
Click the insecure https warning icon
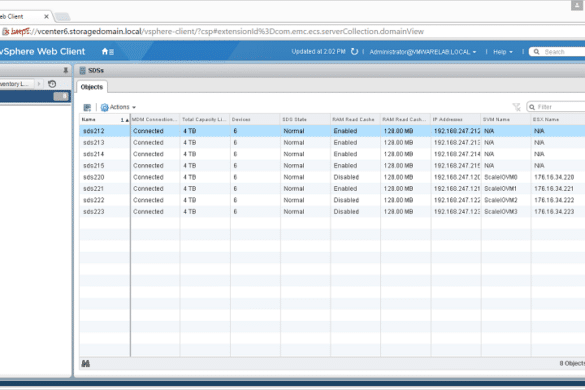(6, 32)
